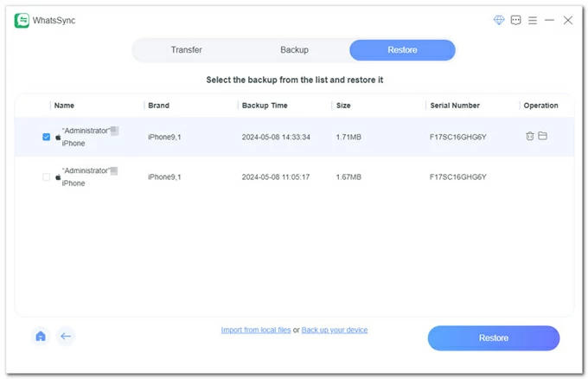The width and height of the screenshot is (588, 379).
Task: Click the Size column header
Action: (x=343, y=106)
